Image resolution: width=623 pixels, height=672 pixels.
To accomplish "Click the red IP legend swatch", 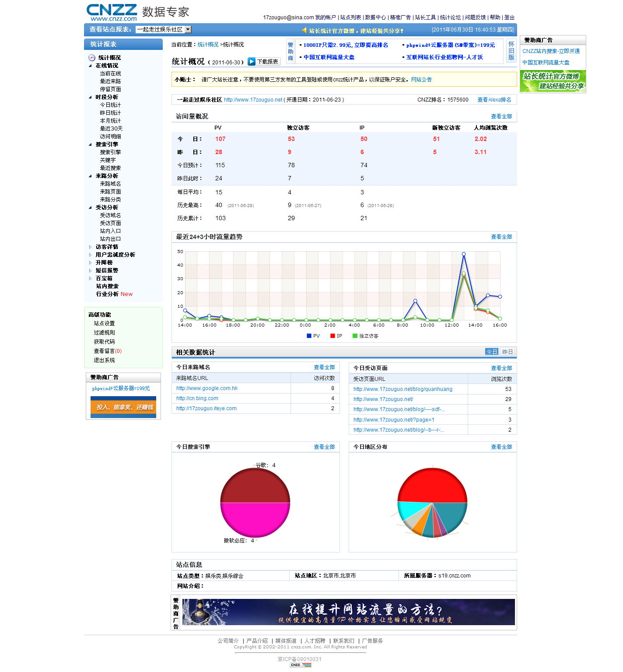I will click(332, 336).
